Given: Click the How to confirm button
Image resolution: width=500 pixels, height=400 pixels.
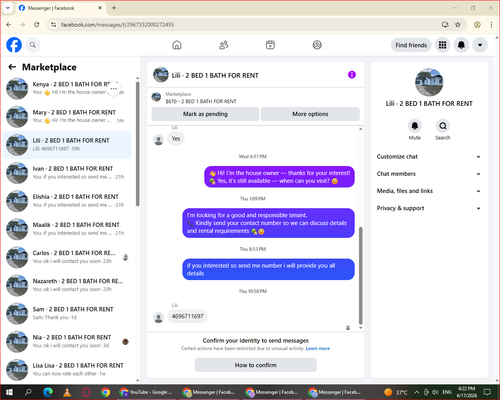Looking at the screenshot, I should [x=256, y=365].
